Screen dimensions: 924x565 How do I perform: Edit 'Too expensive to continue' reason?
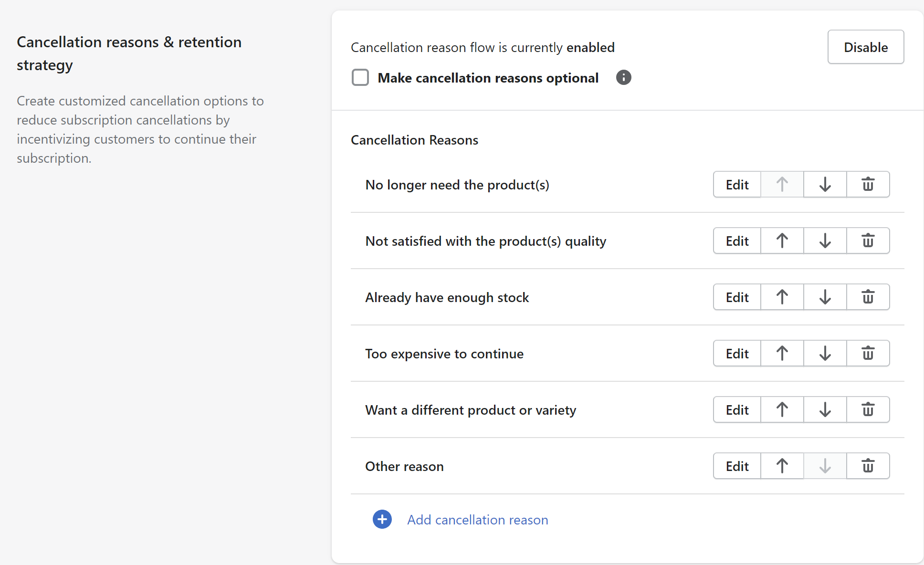coord(737,353)
